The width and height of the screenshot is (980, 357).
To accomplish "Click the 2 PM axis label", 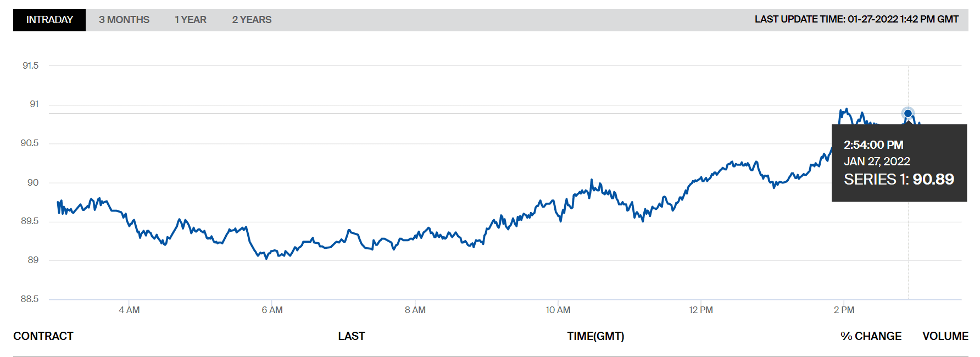I will click(844, 310).
